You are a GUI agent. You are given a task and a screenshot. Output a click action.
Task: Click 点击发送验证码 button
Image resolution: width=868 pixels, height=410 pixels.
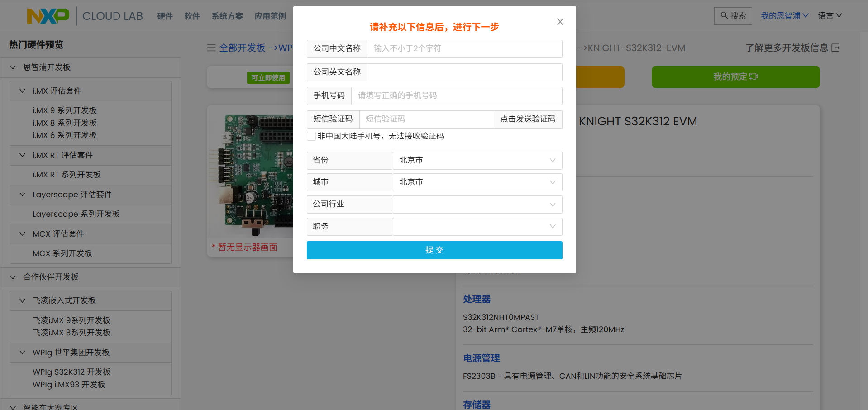tap(528, 119)
